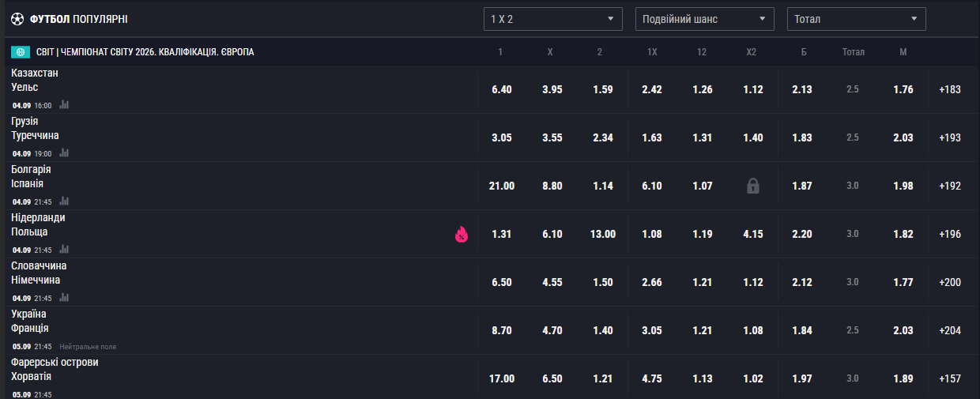Pick draw odds 3.55 for Грузія–Туреччина
980x399 pixels.
tap(552, 137)
